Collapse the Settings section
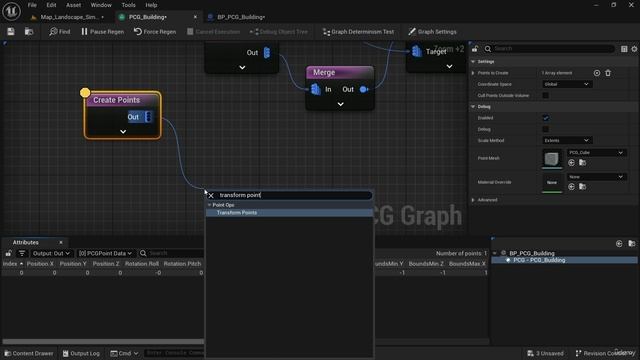The image size is (640, 360). point(473,62)
